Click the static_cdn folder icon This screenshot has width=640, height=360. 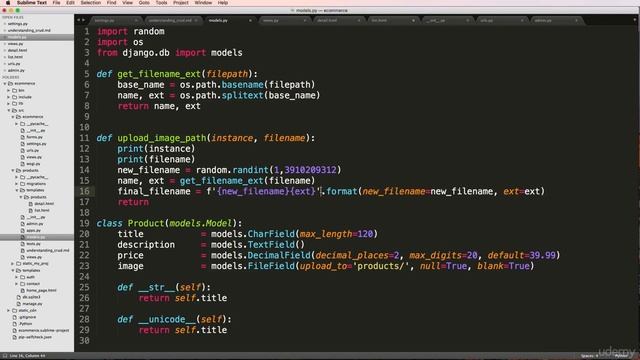14,310
